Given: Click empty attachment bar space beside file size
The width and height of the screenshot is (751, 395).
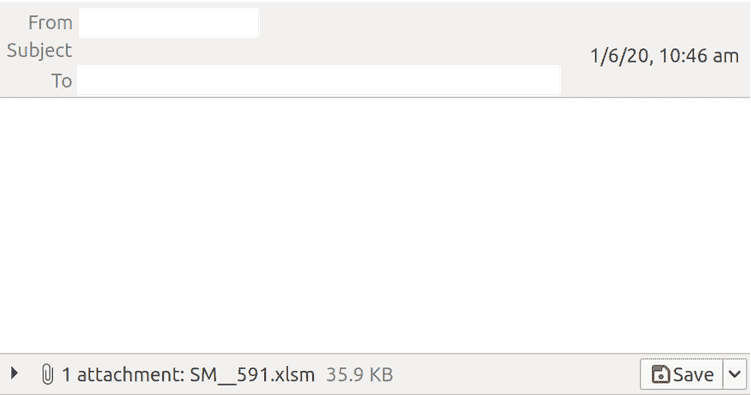Looking at the screenshot, I should click(x=515, y=374).
